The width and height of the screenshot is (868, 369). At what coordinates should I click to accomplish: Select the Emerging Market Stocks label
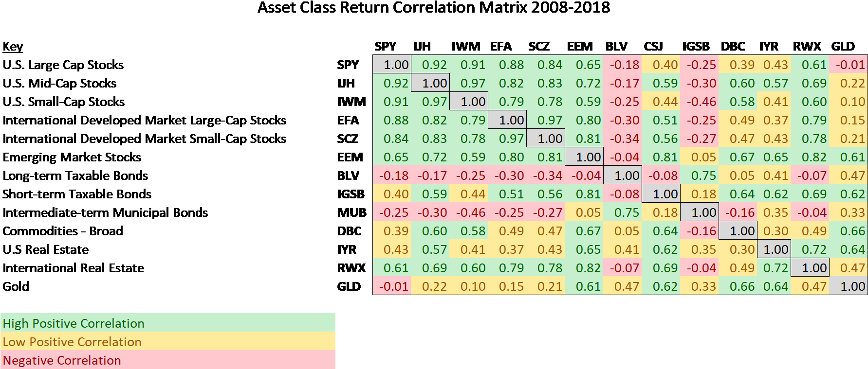[72, 157]
